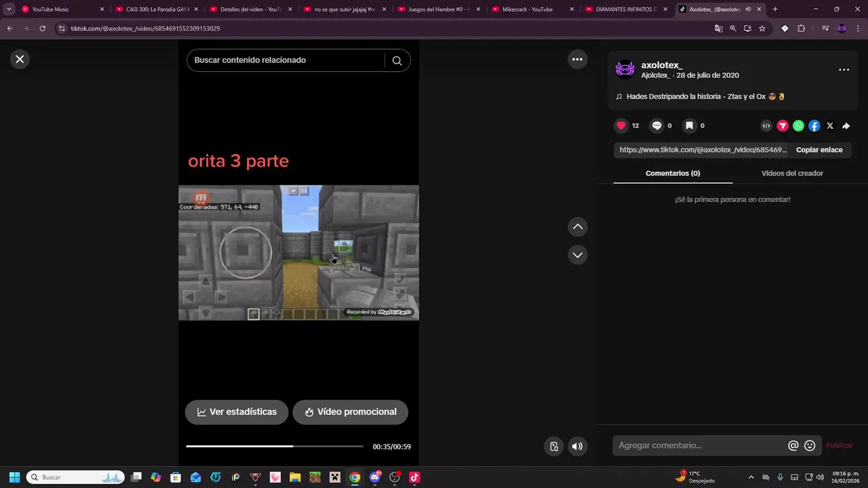Open the Chrome profile avatar
868x488 pixels.
click(x=842, y=28)
